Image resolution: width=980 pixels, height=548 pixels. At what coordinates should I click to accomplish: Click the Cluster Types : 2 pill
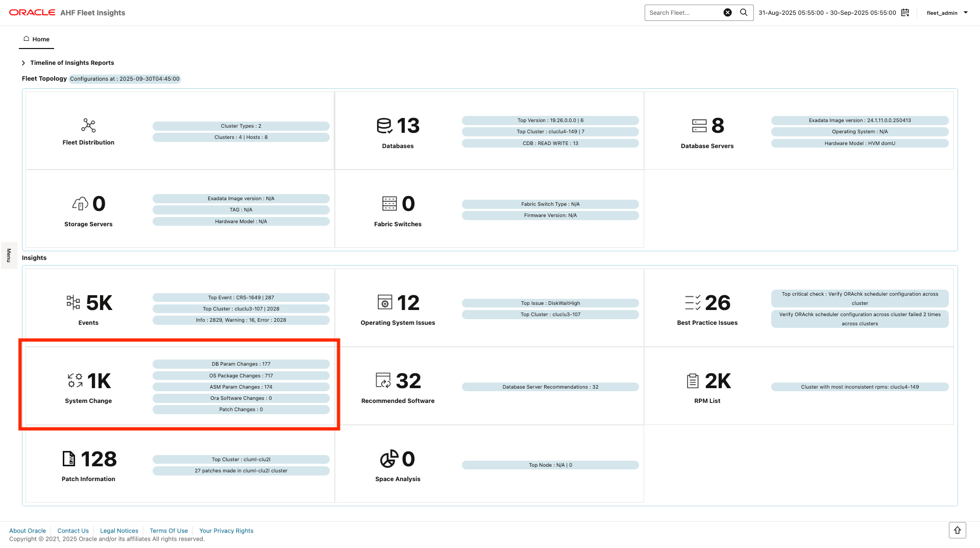(x=241, y=126)
